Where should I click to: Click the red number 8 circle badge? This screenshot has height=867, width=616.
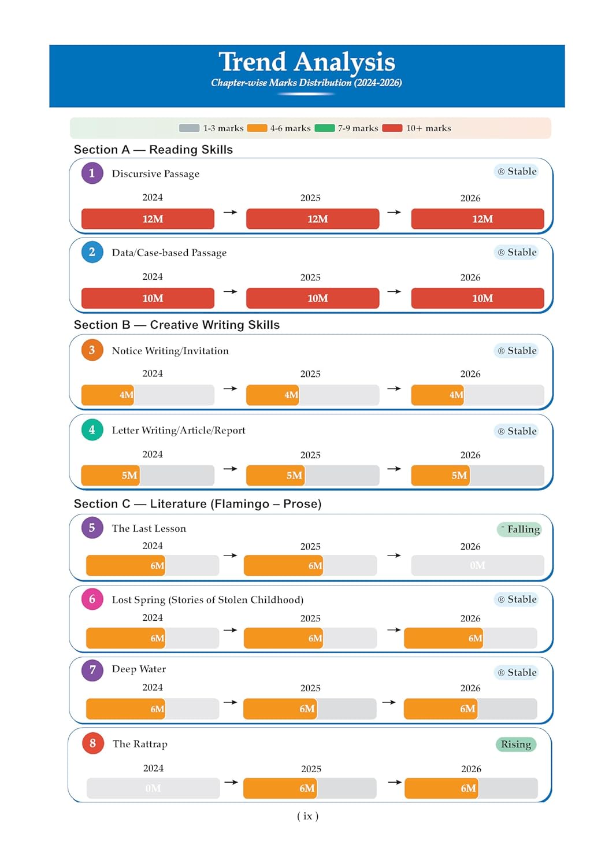click(92, 743)
